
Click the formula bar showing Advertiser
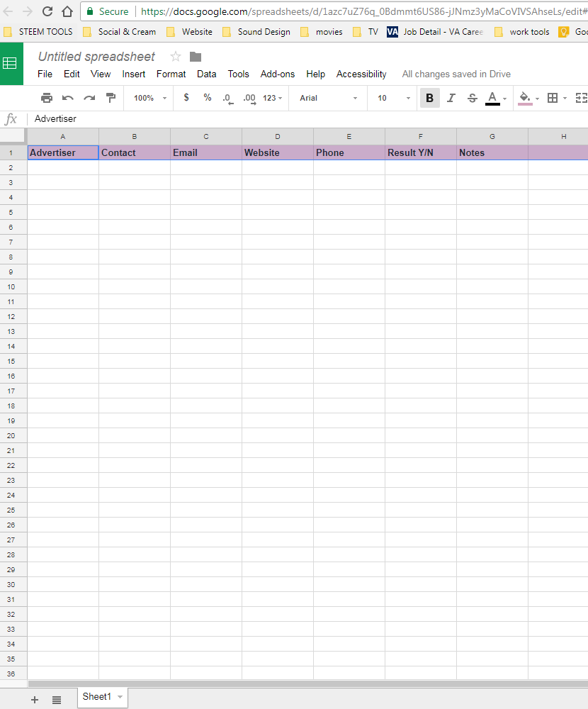tap(307, 119)
